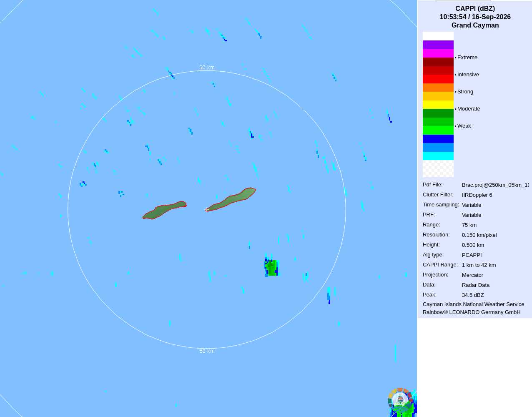Image resolution: width=532 pixels, height=417 pixels.
Task: Pick the yellow legend color swatch
Action: [438, 105]
